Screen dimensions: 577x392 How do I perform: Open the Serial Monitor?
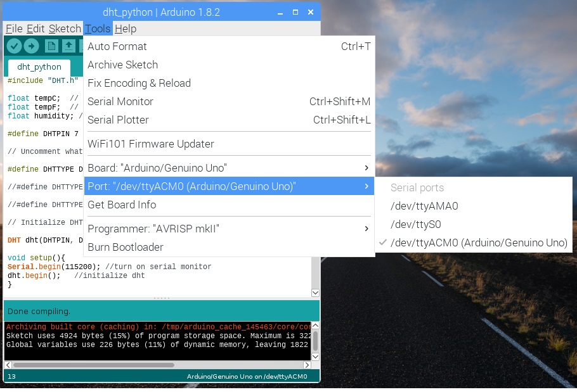(x=229, y=101)
